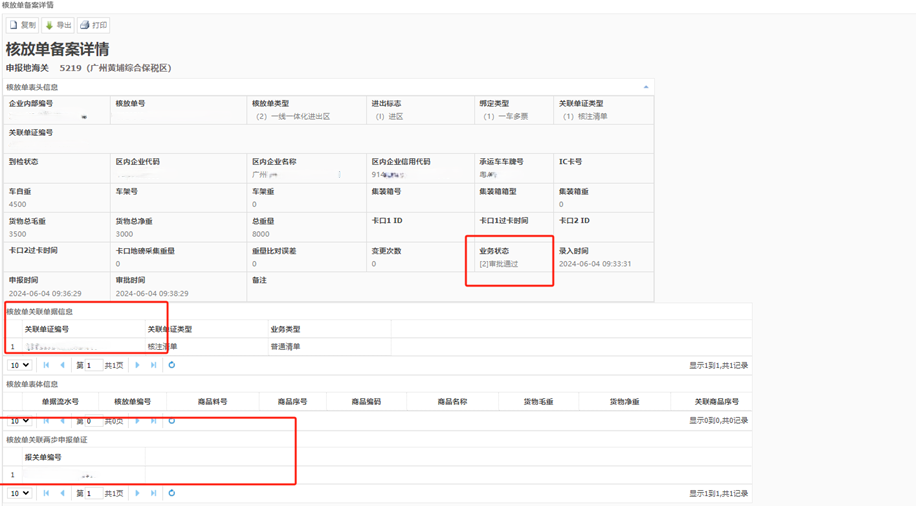916x506 pixels.
Task: Go to previous page in 共0页 pager
Action: tap(62, 421)
